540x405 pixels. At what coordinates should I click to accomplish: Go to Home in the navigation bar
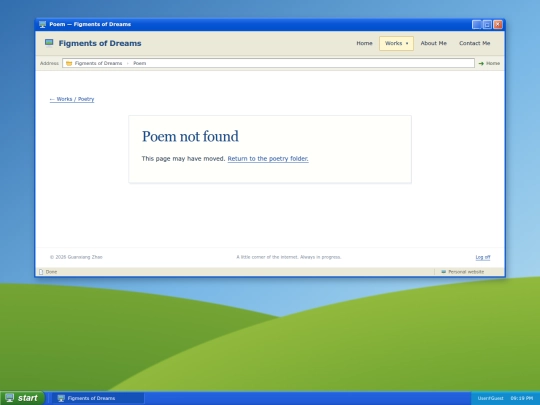[364, 43]
